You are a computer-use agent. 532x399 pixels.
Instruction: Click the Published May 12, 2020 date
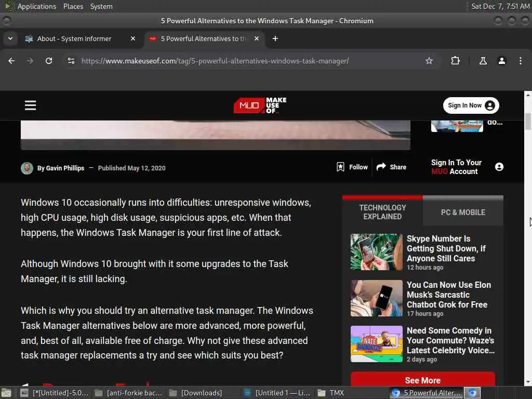coord(131,168)
